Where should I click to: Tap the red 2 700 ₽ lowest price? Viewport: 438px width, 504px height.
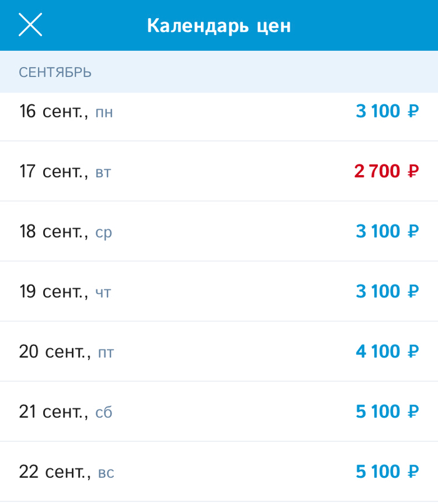(x=386, y=171)
